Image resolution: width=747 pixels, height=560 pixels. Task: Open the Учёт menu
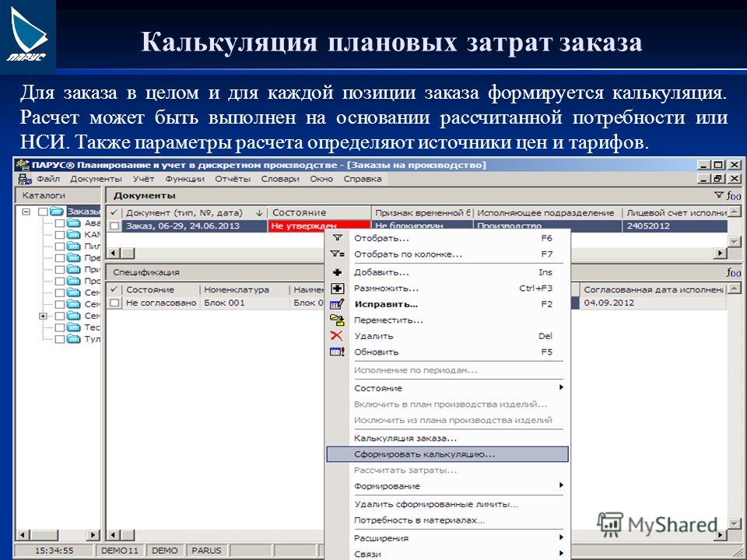point(143,179)
